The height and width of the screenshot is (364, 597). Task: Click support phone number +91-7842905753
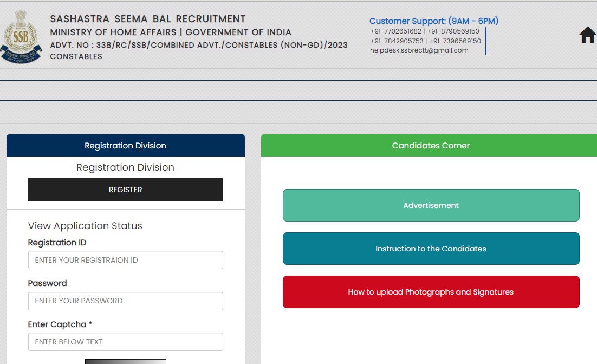coord(397,41)
